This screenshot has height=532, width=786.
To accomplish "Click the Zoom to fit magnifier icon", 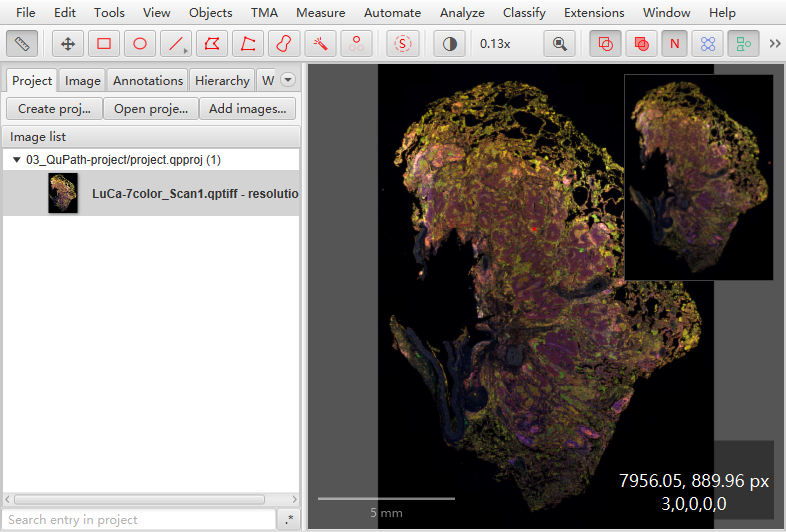I will 559,44.
